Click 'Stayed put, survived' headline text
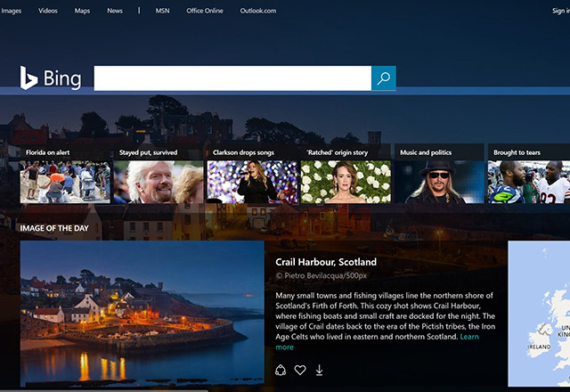This screenshot has width=570, height=392. click(149, 152)
